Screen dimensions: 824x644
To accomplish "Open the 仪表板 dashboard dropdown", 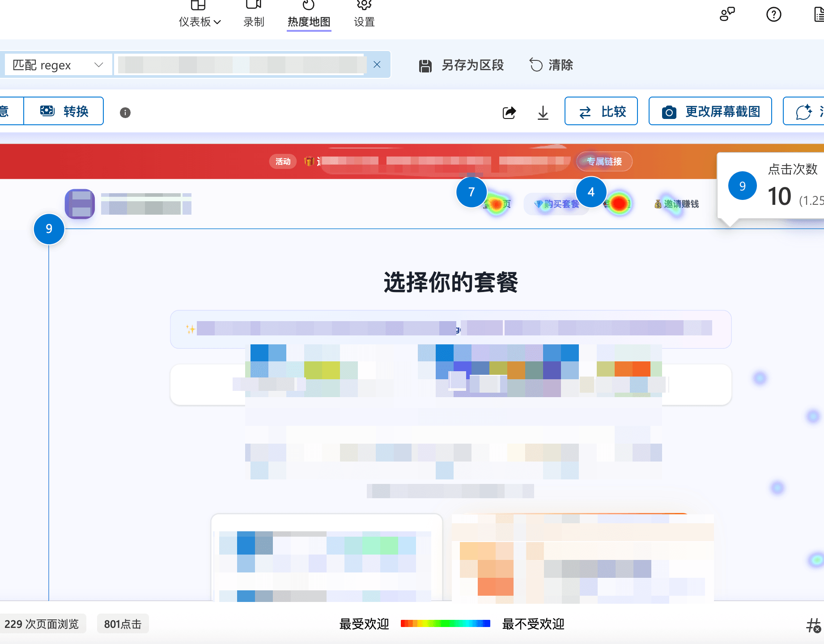I will 200,15.
